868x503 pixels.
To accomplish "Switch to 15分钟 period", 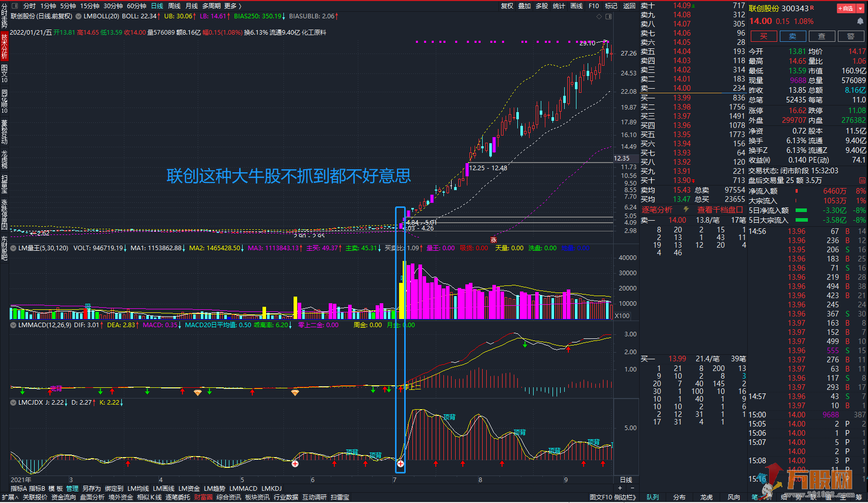I will (90, 6).
